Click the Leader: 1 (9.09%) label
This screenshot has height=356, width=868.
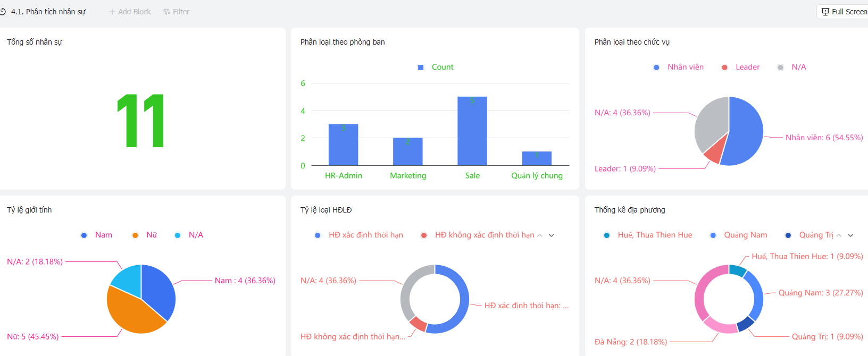click(x=625, y=168)
